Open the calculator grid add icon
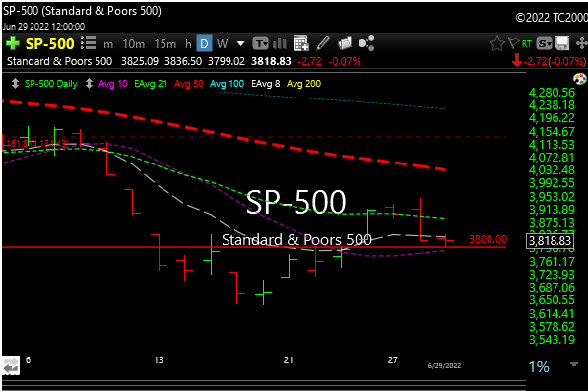Screen dimensions: 588x391 [301, 44]
